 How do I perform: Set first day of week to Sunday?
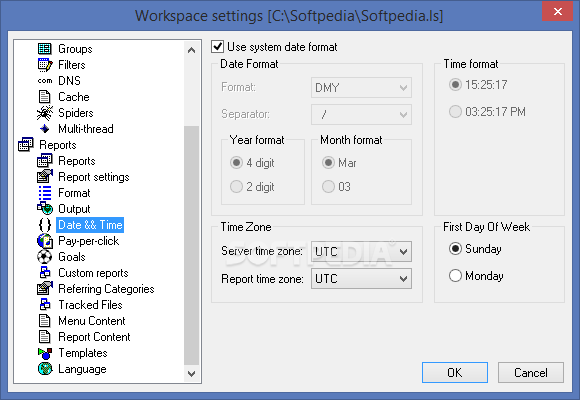point(455,249)
